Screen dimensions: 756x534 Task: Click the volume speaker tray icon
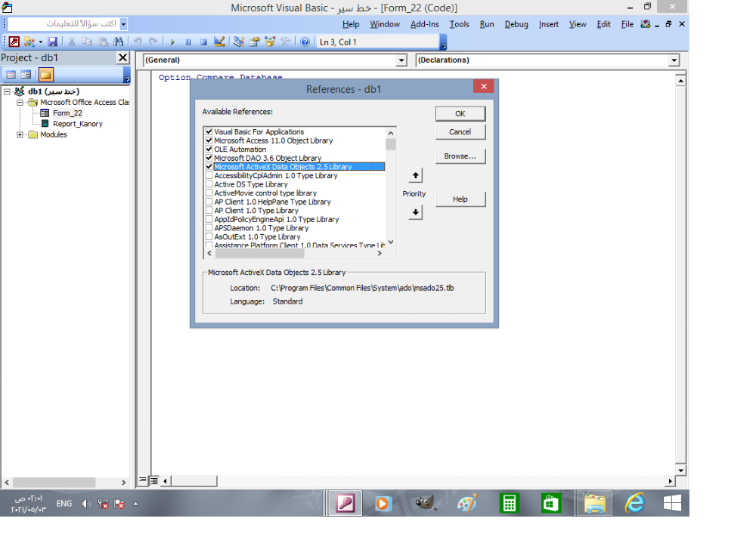pos(86,504)
